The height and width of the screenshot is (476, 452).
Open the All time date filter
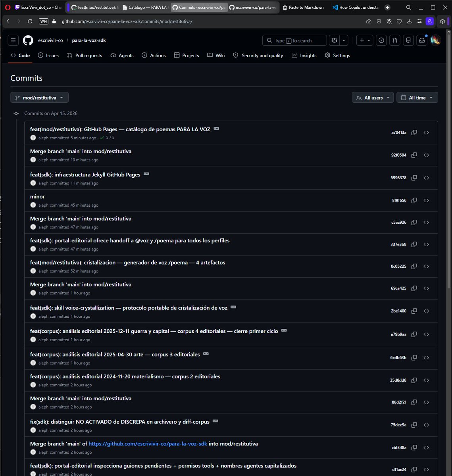417,98
